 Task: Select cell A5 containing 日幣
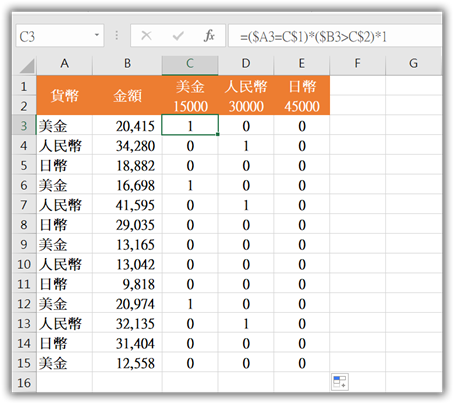coord(64,165)
